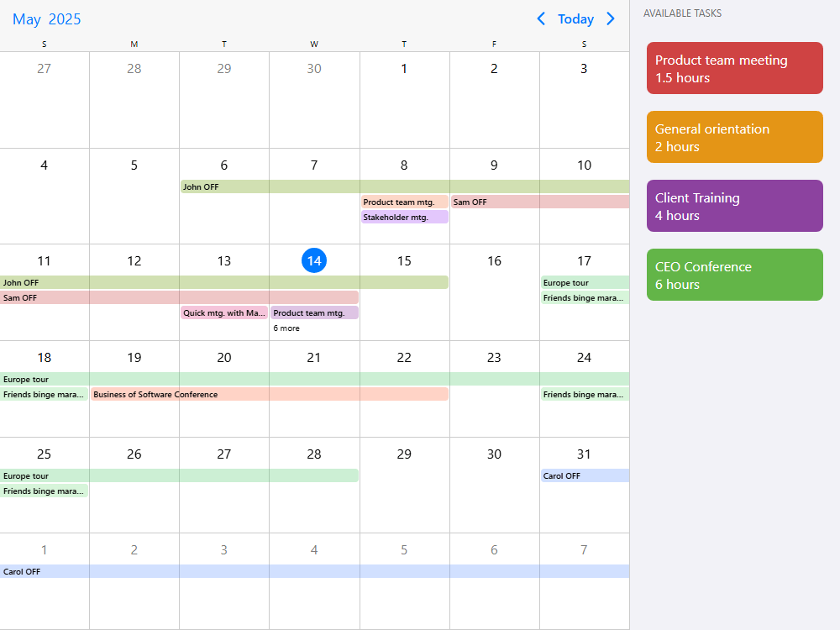
Task: Select the CEO Conference 6 hours task
Action: click(x=734, y=275)
